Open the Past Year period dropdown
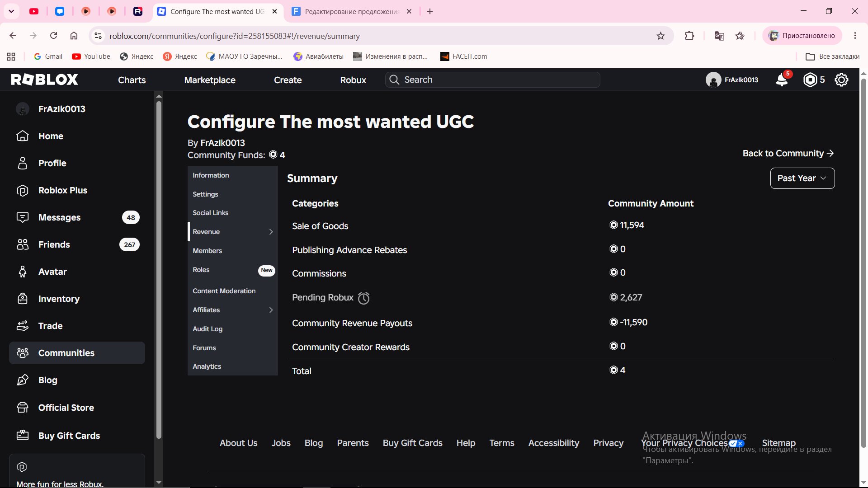This screenshot has width=868, height=488. pos(802,178)
